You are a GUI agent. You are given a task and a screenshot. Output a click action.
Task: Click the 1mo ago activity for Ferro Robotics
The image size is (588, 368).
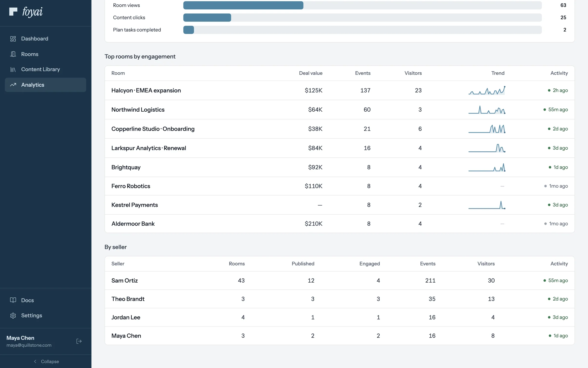(x=556, y=186)
